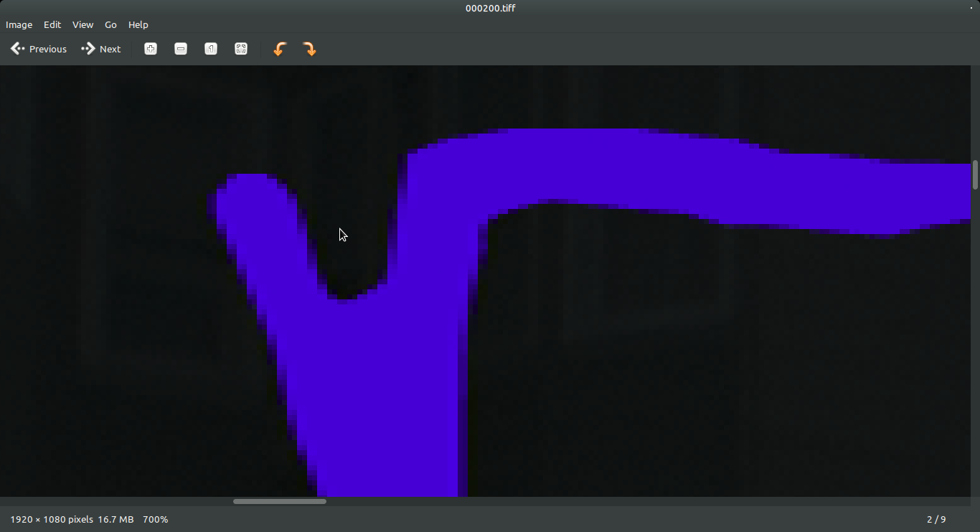Click the 000200.tiff window title
This screenshot has height=532, width=980.
pyautogui.click(x=490, y=8)
